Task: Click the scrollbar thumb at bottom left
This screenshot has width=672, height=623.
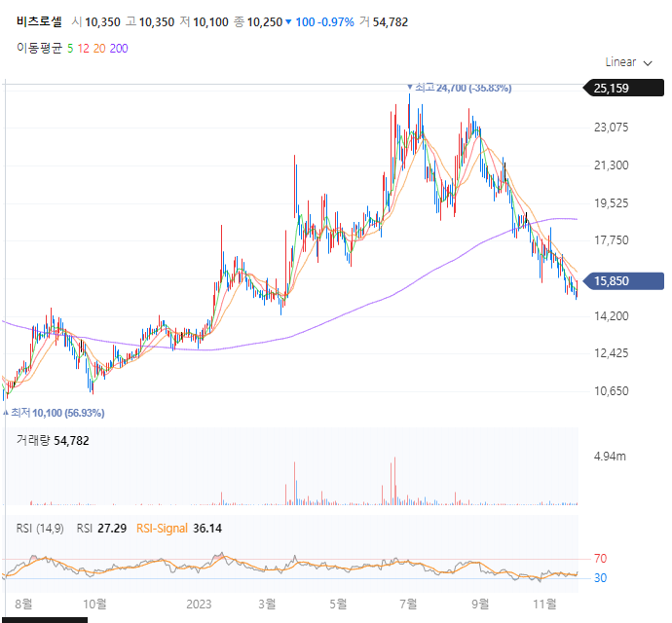Action: click(44, 620)
